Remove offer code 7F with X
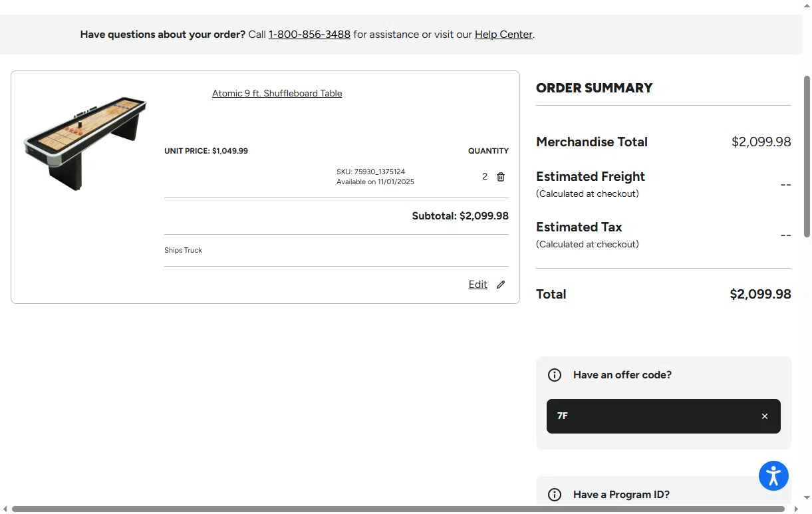812x514 pixels. [765, 416]
